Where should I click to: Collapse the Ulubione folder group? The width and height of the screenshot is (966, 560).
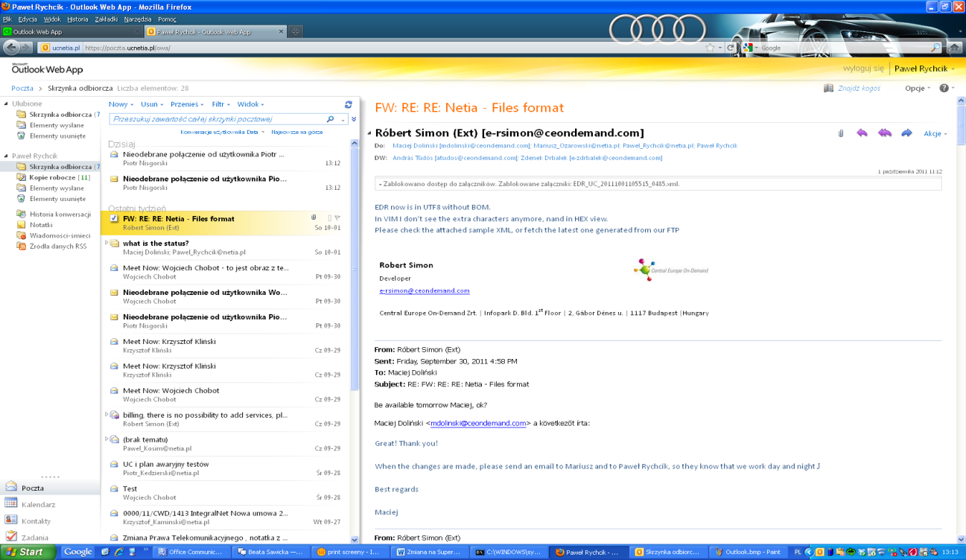click(6, 104)
